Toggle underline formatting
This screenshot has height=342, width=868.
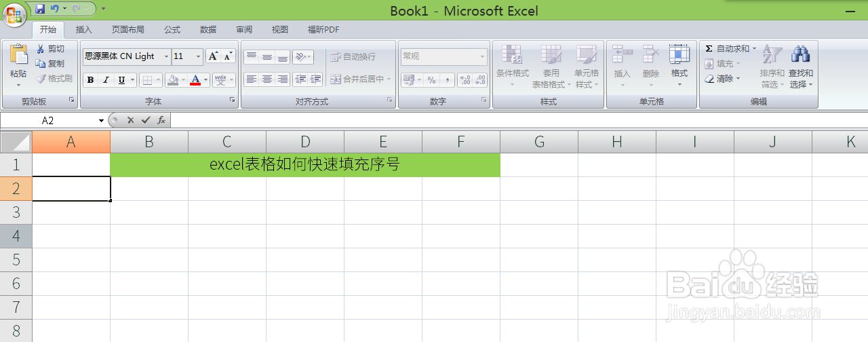point(121,80)
